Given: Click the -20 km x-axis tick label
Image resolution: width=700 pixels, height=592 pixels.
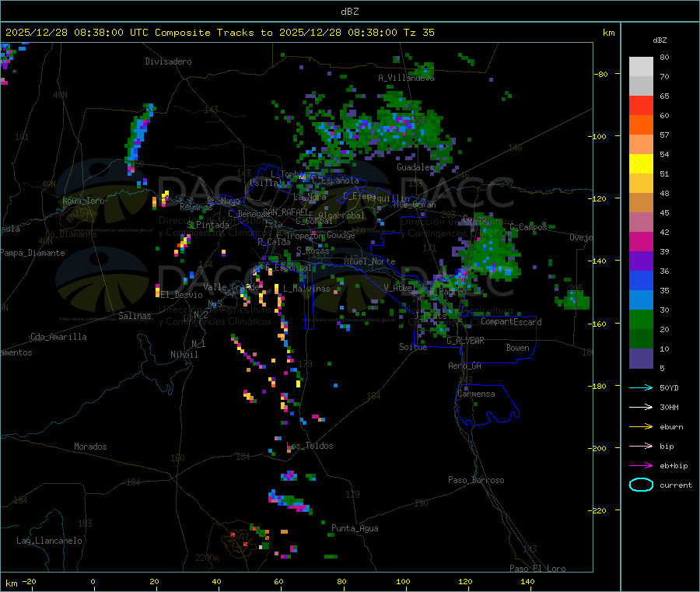Looking at the screenshot, I should point(29,581).
